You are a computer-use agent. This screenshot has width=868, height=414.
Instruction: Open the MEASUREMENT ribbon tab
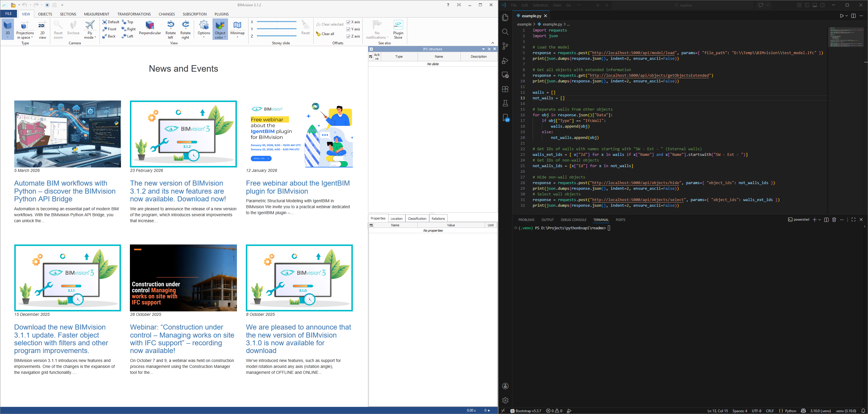tap(96, 14)
